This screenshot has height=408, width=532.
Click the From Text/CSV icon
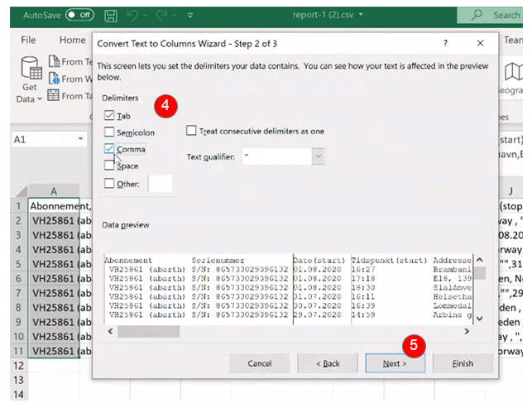(54, 61)
